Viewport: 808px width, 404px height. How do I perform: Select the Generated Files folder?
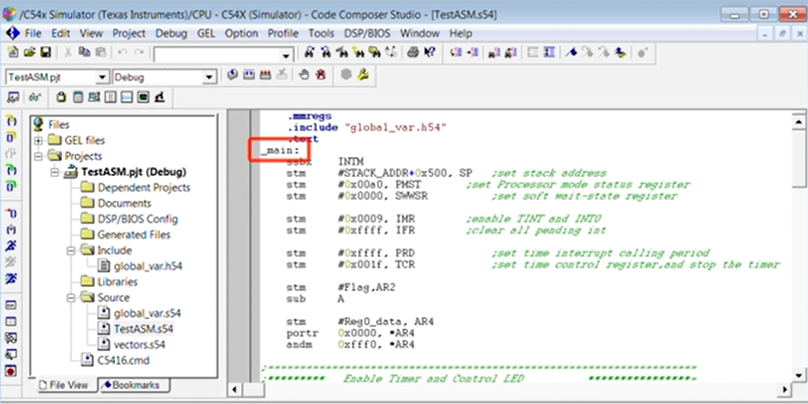point(134,234)
